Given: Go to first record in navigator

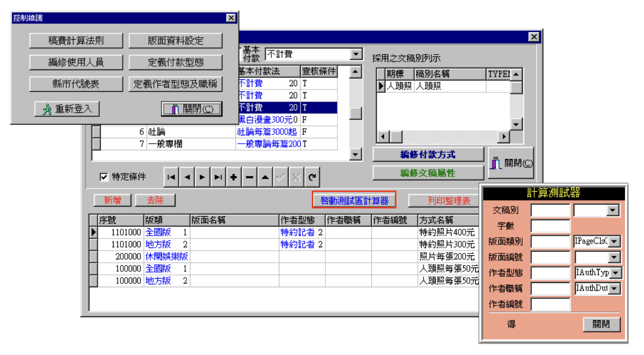Looking at the screenshot, I should point(171,177).
